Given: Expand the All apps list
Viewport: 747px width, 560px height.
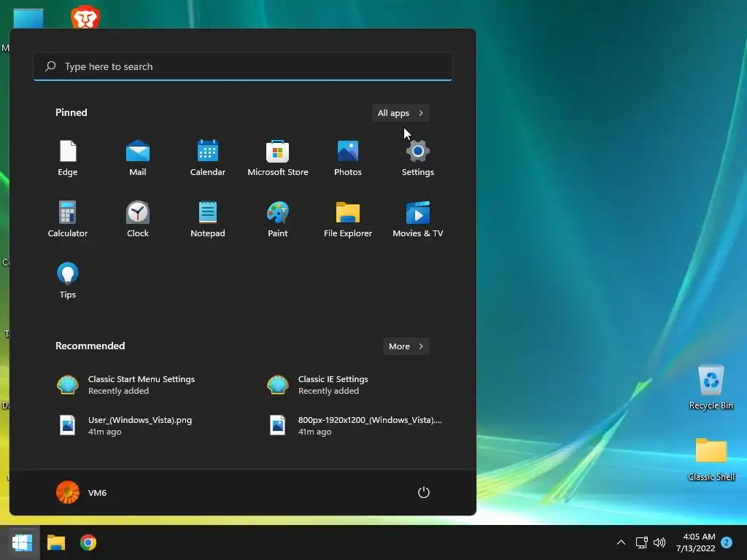Looking at the screenshot, I should 400,113.
